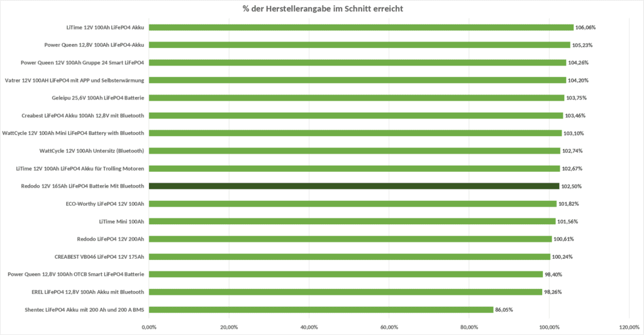Click the LiTime Mini 100Ah bar
This screenshot has width=644, height=335.
352,221
